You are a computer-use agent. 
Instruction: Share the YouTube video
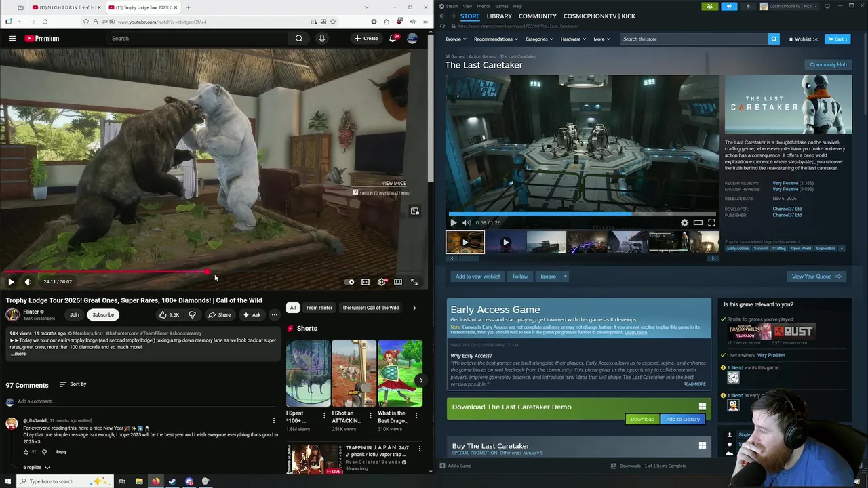[219, 314]
